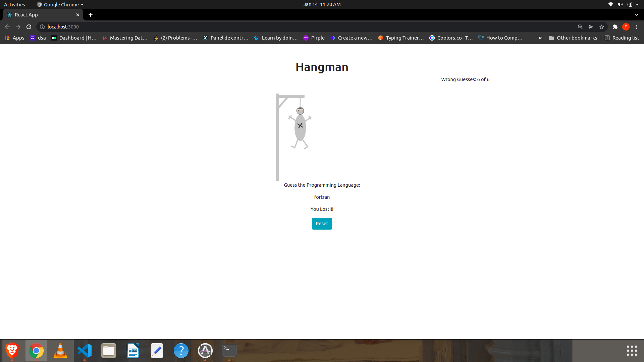
Task: Open the Google Chrome app menu
Action: (x=60, y=4)
